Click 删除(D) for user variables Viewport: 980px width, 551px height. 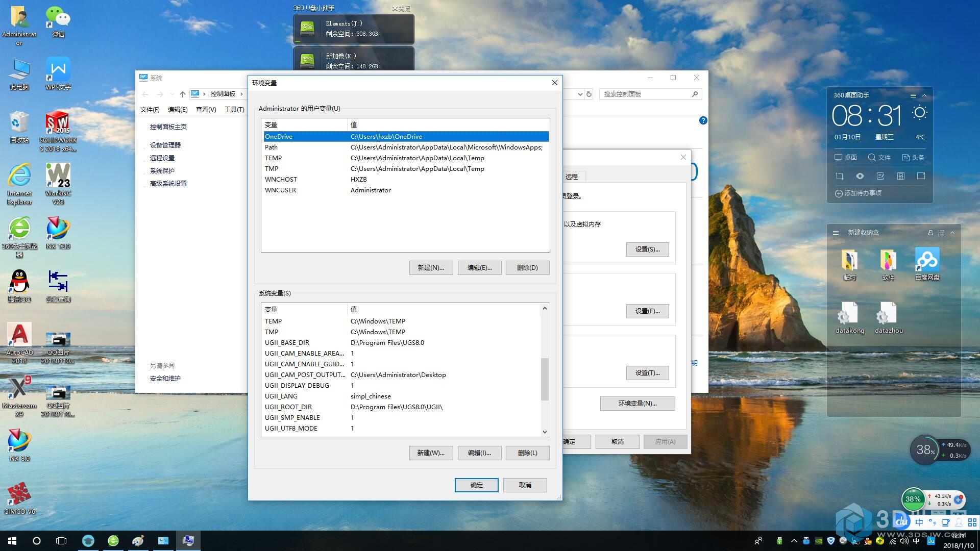coord(527,268)
